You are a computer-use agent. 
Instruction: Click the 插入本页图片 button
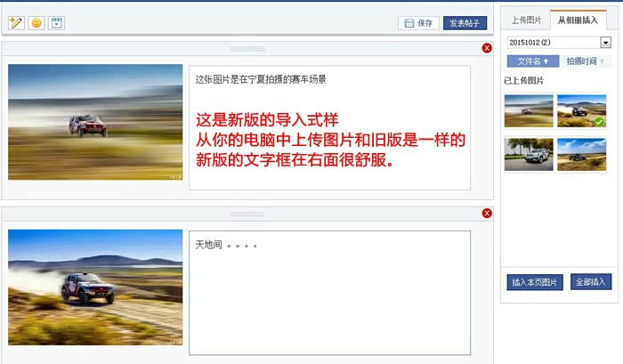(x=535, y=282)
